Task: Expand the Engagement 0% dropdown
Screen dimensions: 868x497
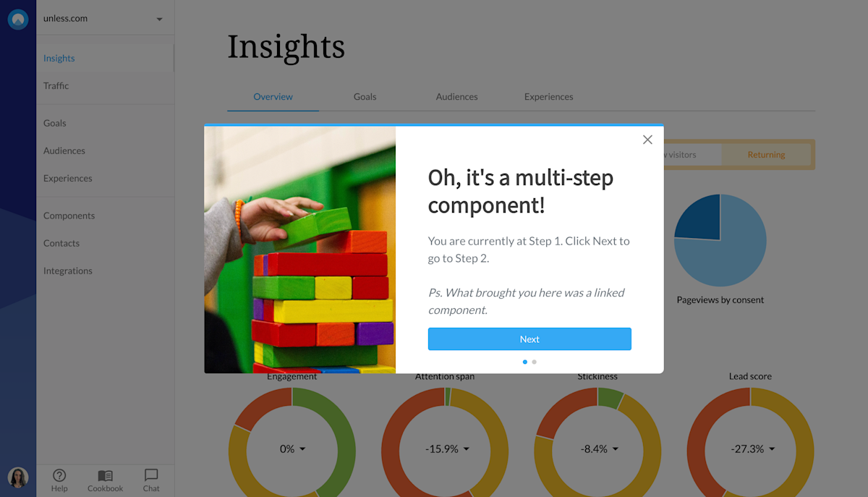Action: pos(292,449)
